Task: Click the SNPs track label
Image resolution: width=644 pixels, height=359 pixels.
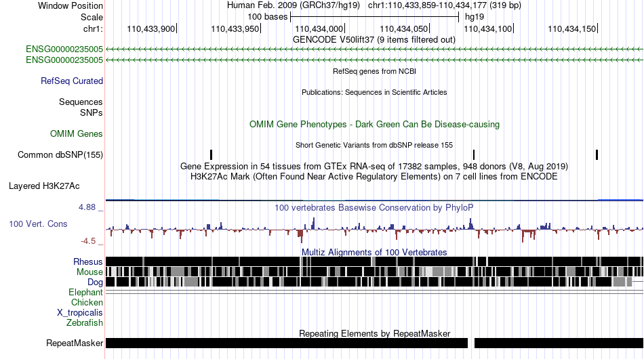Action: (92, 112)
